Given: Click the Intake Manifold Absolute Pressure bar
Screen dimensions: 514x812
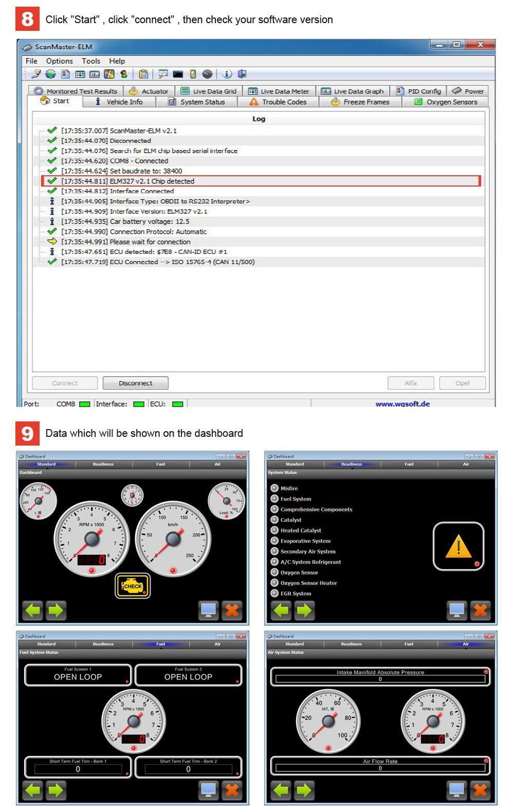Looking at the screenshot, I should [x=380, y=679].
